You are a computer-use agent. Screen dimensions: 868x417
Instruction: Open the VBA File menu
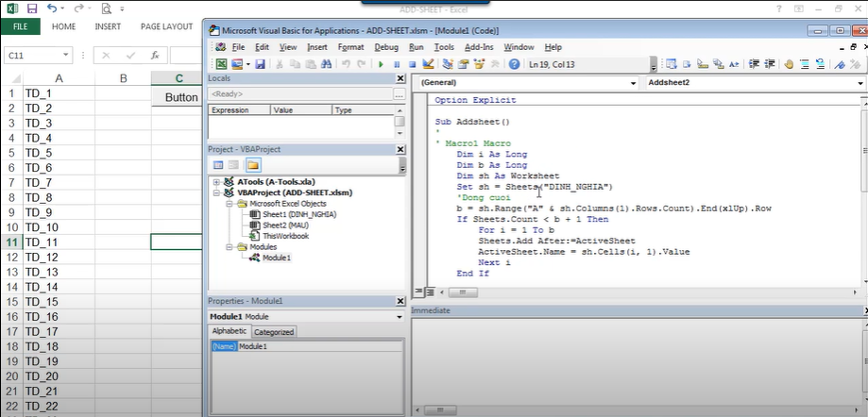238,47
